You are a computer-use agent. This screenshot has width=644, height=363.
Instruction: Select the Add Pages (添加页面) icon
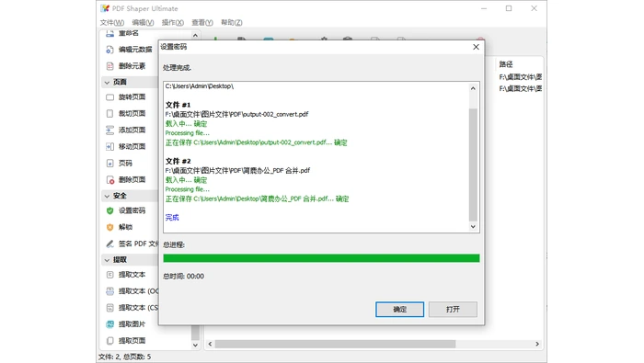tap(109, 130)
